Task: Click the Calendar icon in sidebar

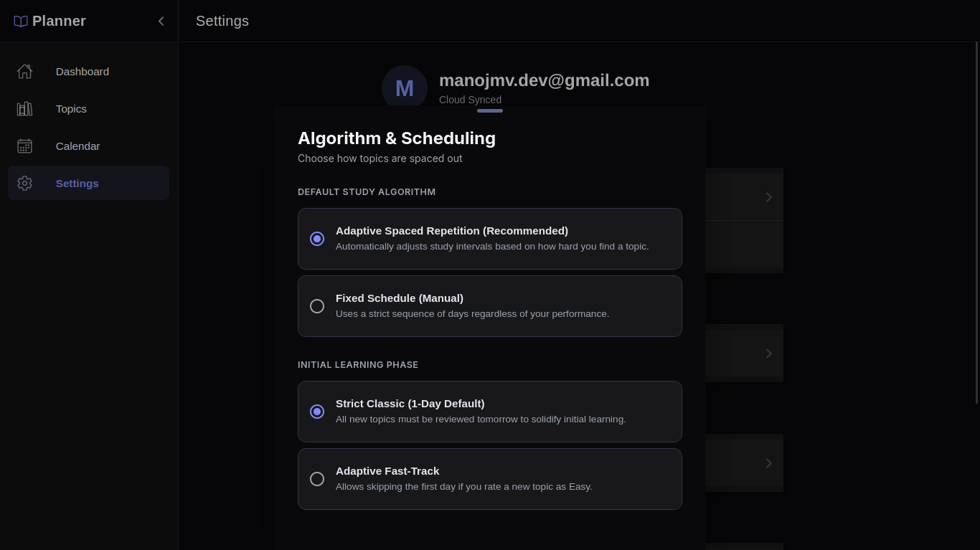Action: tap(25, 146)
